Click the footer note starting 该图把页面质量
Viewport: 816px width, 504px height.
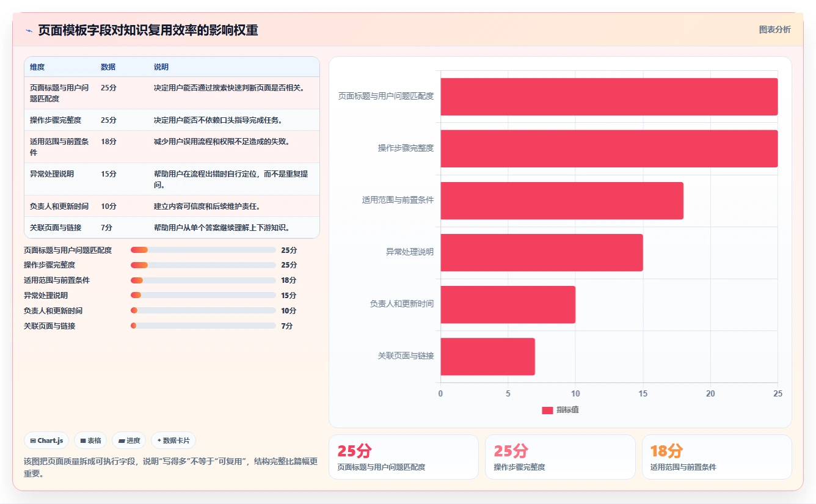click(170, 467)
